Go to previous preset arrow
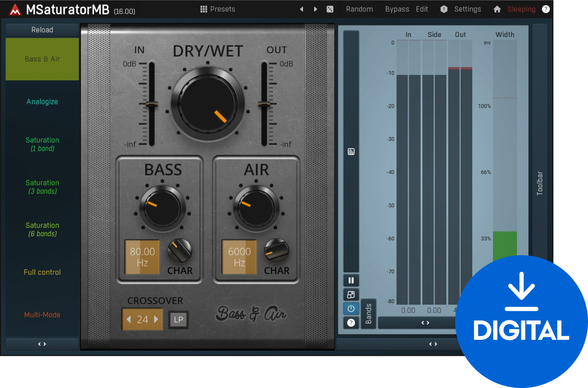This screenshot has width=588, height=388. click(302, 9)
